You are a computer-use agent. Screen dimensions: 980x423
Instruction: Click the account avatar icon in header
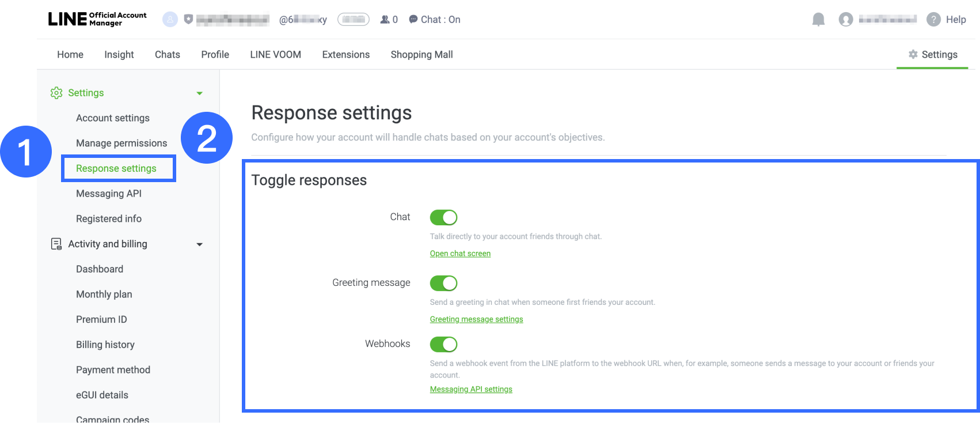pos(170,20)
